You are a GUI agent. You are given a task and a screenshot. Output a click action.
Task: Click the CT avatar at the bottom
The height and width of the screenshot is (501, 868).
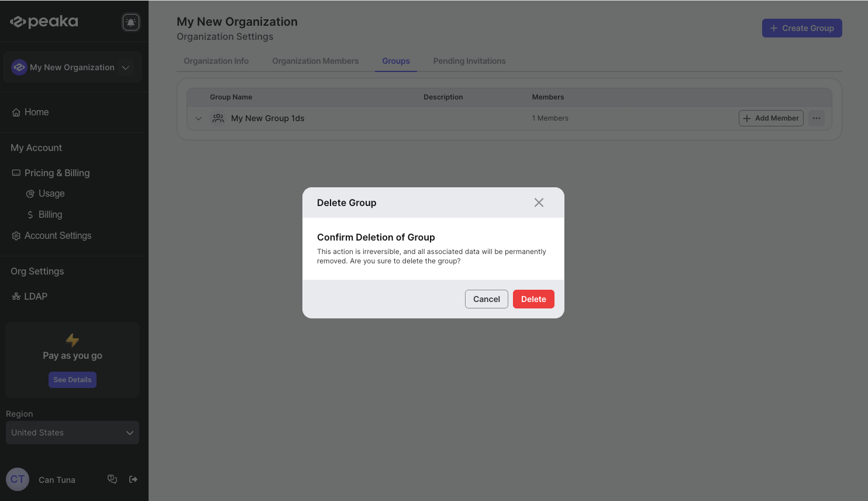17,479
